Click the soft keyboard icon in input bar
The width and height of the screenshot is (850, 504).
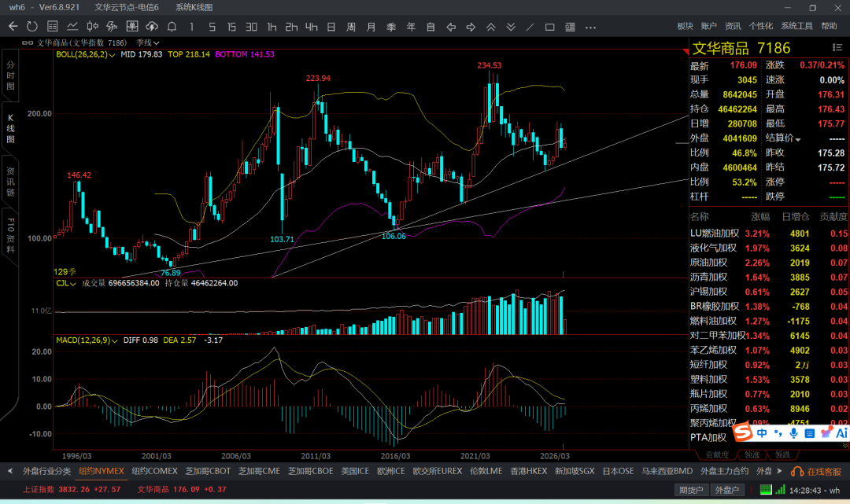tap(810, 433)
